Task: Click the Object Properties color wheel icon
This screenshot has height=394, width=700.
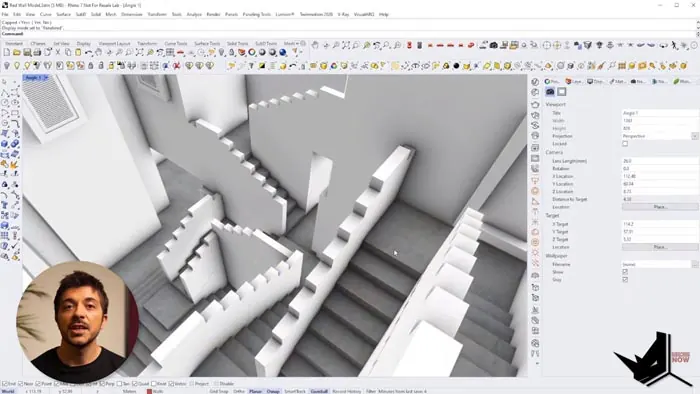Action: point(252,53)
